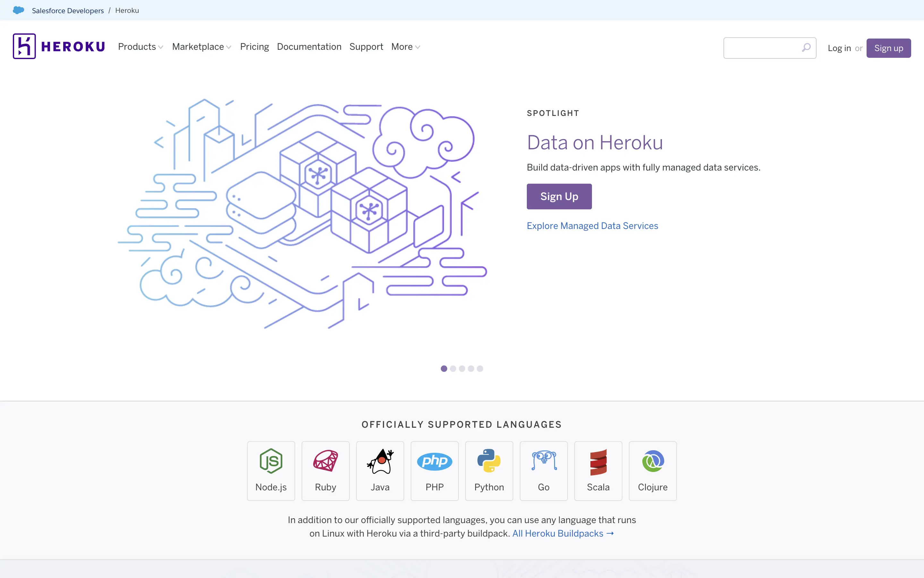Viewport: 924px width, 578px height.
Task: Open the Clojure language card
Action: [x=653, y=470]
